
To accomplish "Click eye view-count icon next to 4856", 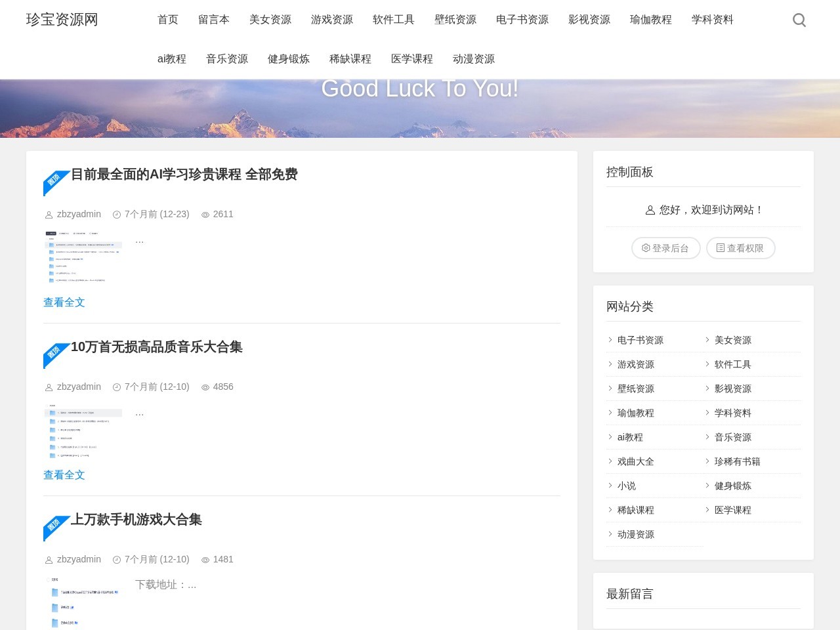I will point(205,387).
